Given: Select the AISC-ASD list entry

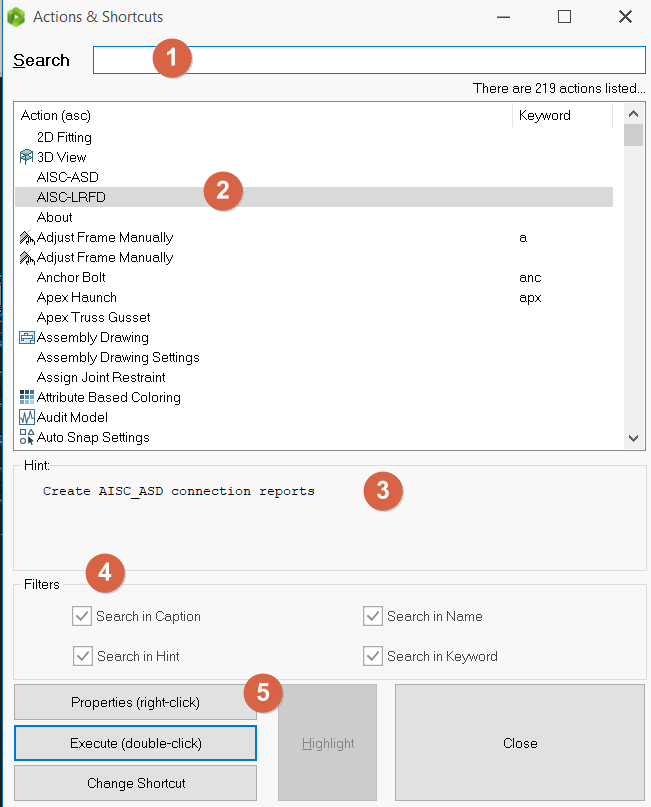Looking at the screenshot, I should tap(67, 177).
